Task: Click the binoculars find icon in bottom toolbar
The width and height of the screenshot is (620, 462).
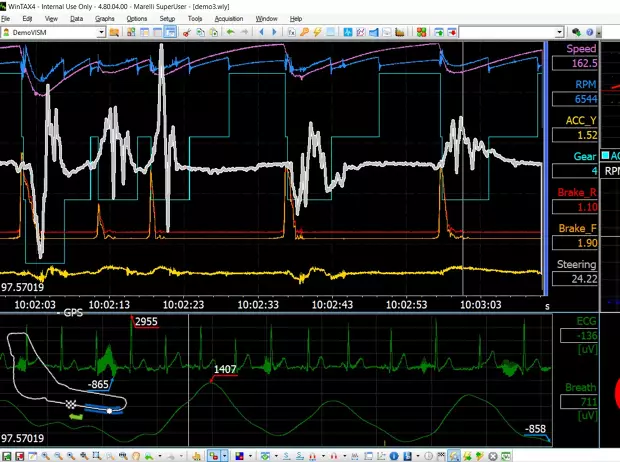Action: coord(123,456)
